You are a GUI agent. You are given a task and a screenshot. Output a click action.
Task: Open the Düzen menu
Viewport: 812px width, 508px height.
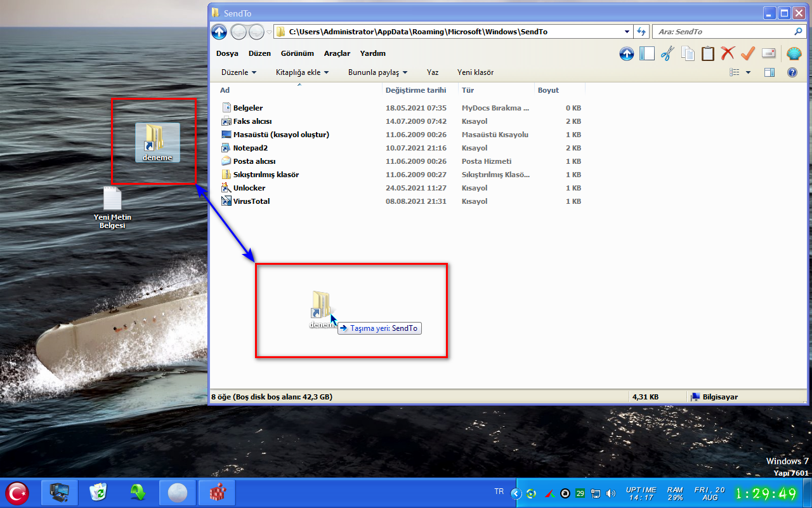pos(259,53)
